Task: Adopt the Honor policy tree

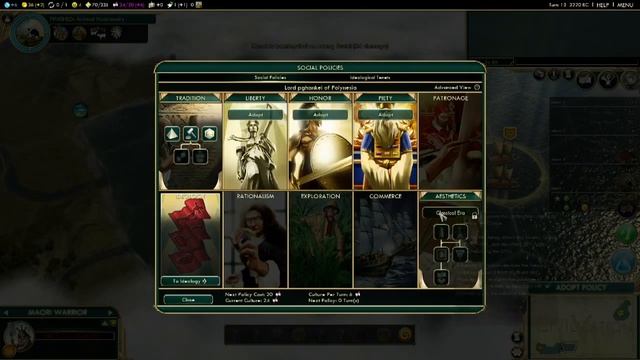Action: 320,115
